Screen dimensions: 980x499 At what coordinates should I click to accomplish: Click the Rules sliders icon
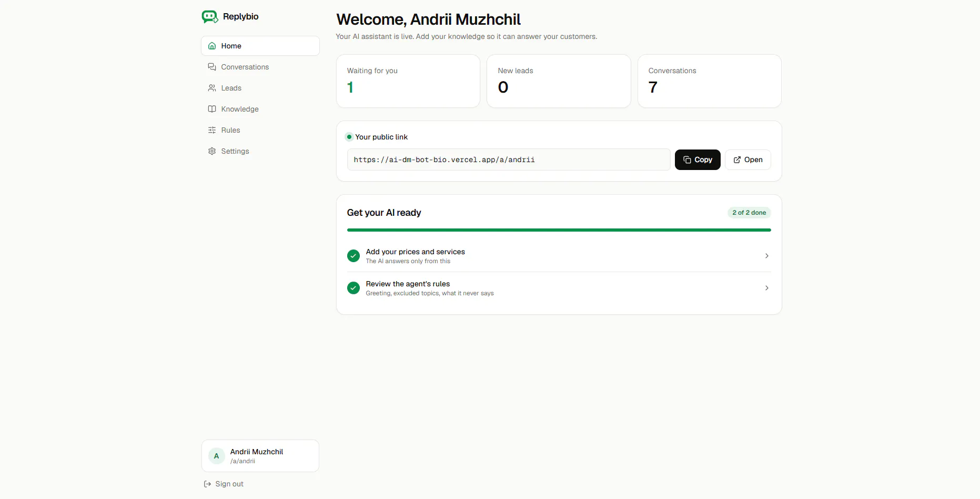(212, 130)
